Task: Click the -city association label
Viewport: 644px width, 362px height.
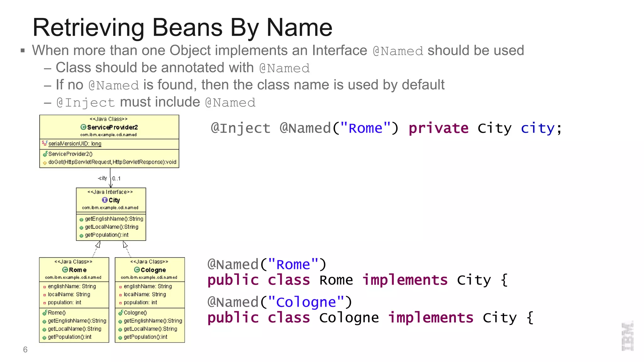Action: 102,178
